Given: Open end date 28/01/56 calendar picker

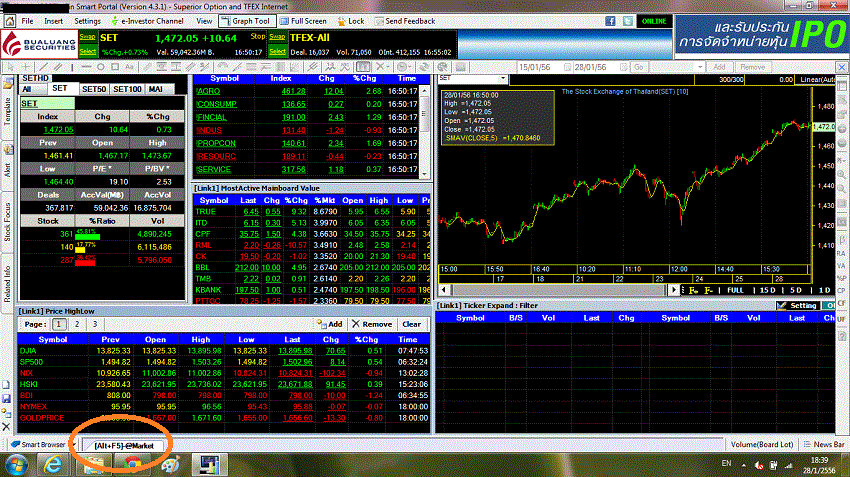Looking at the screenshot, I should (623, 67).
